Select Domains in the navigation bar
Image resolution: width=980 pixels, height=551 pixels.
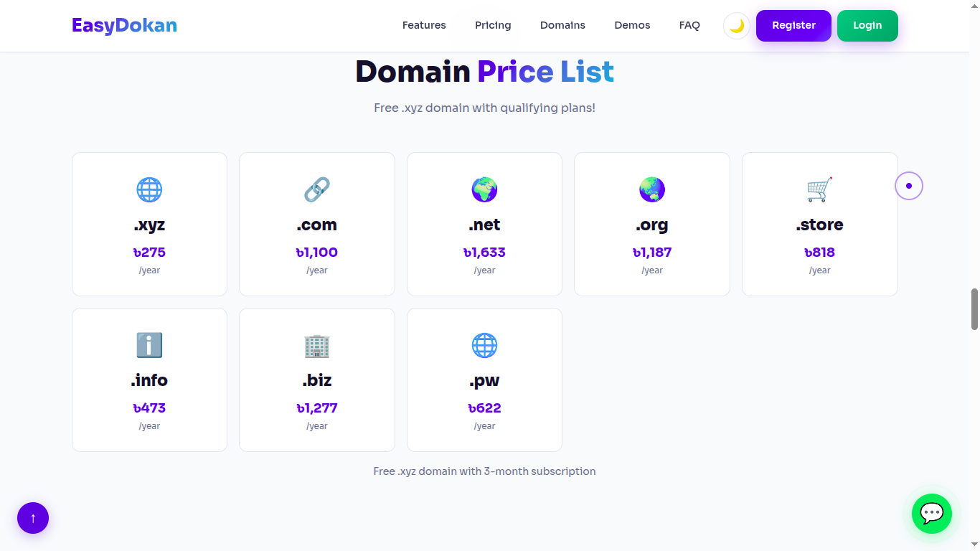click(562, 25)
